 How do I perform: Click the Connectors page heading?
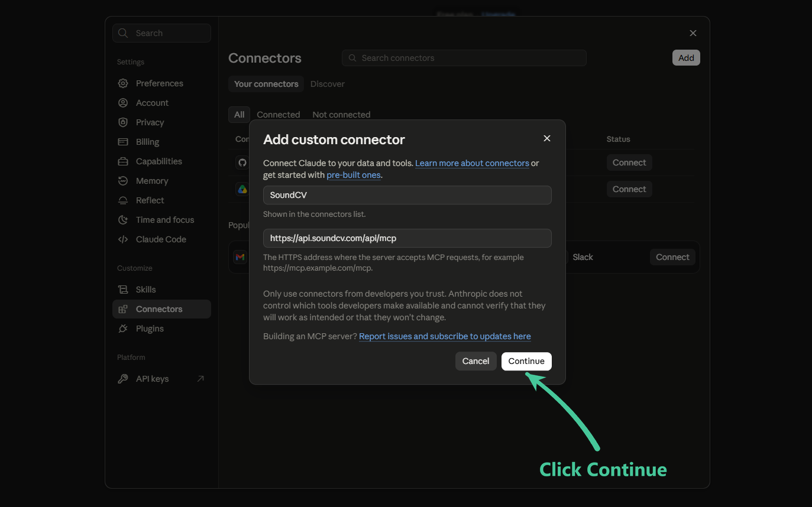[265, 58]
